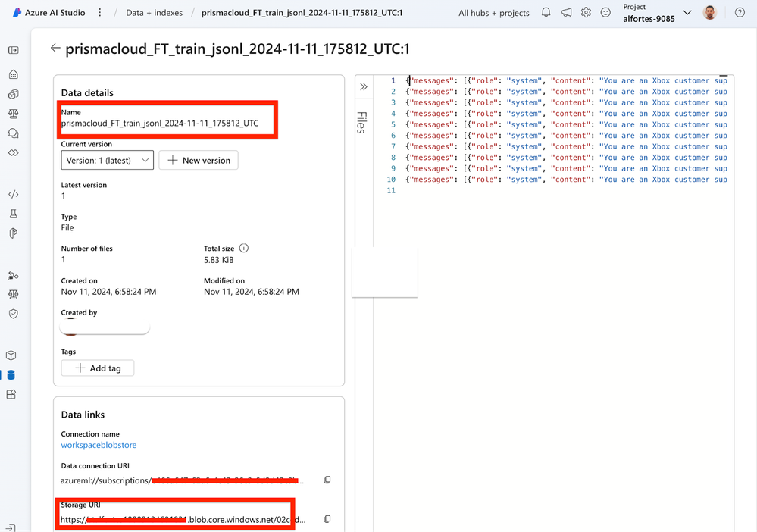Click the current dataset breadcrumb prismacloud_FT_train_jsonl
This screenshot has height=532, width=757.
coord(302,13)
